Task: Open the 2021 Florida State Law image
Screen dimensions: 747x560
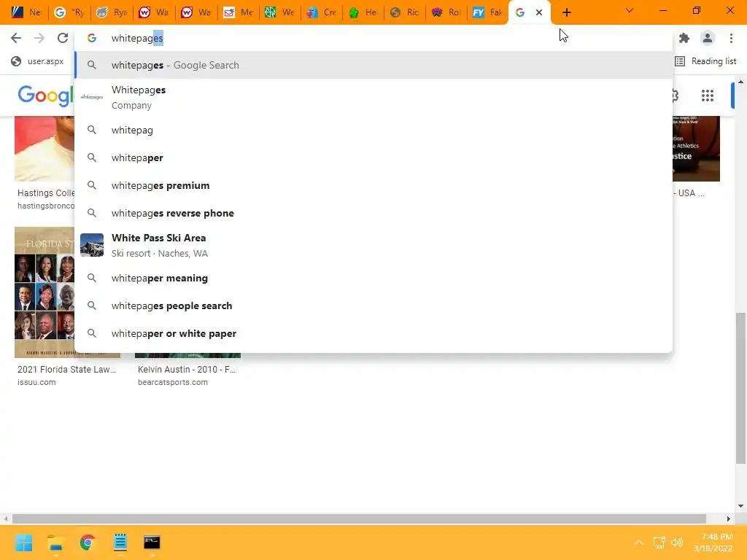Action: [44, 292]
